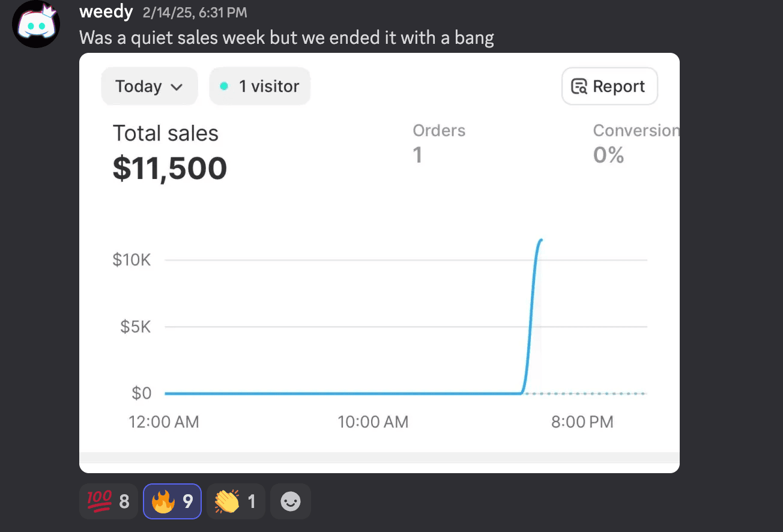Click the teal live visitor dot

[224, 86]
